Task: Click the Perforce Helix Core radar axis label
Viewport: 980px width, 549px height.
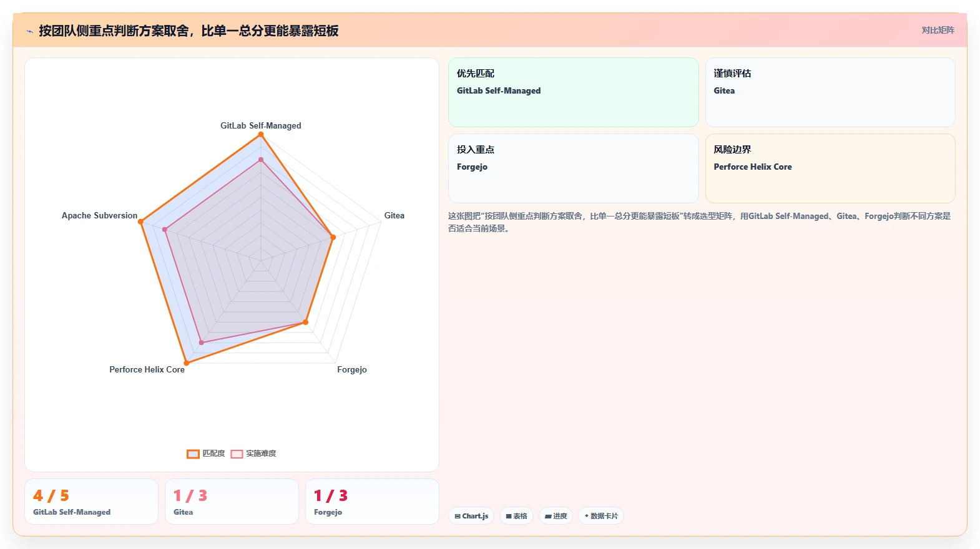Action: click(147, 369)
